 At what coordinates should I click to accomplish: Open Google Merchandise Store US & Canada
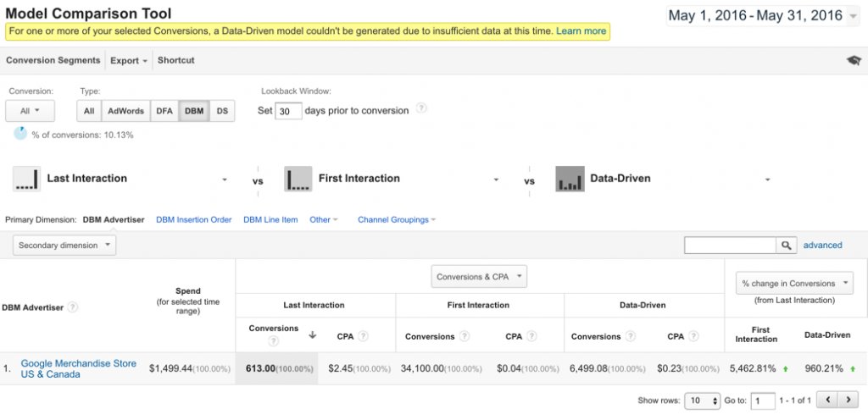(79, 368)
